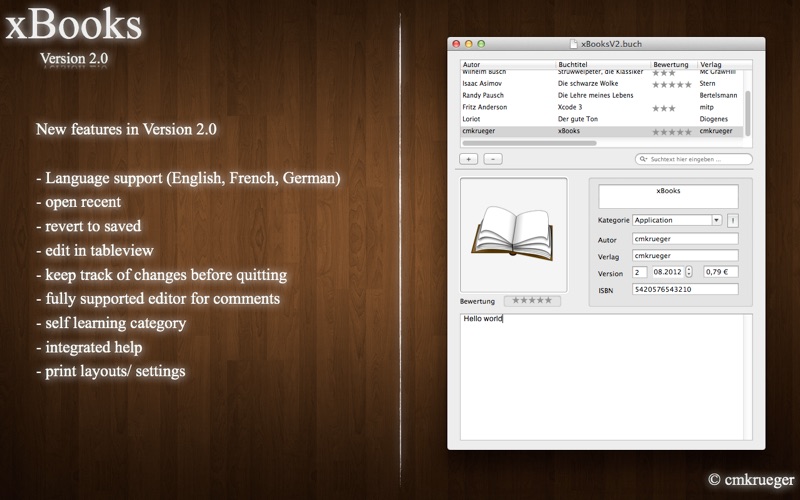
Task: Click the Stern publisher cell
Action: (707, 84)
